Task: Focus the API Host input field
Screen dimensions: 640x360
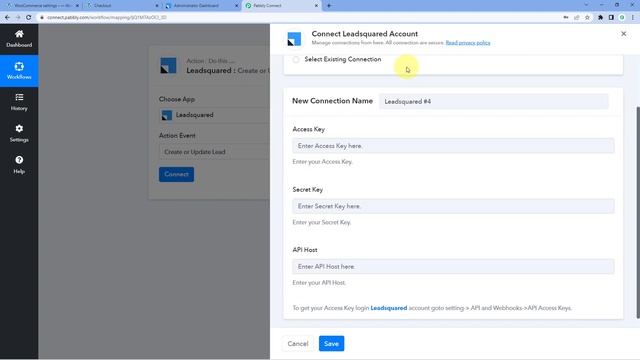Action: click(453, 267)
